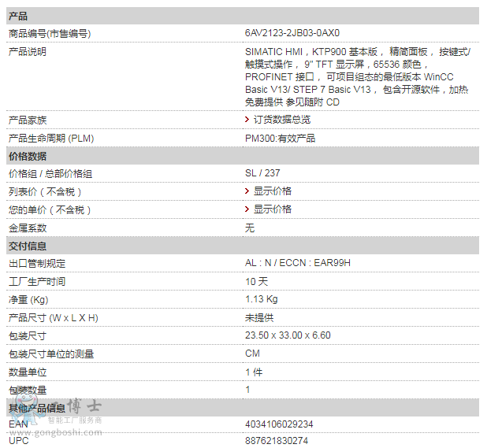
Task: Click the label 金属系数
Action: (28, 228)
